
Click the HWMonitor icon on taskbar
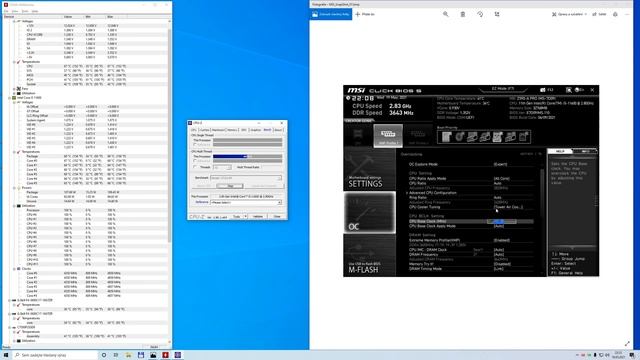[165, 355]
